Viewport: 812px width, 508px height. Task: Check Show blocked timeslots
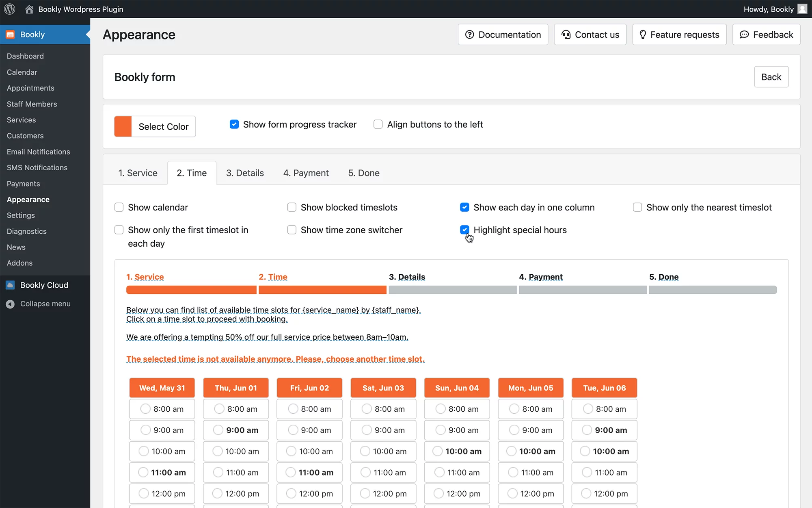coord(292,207)
